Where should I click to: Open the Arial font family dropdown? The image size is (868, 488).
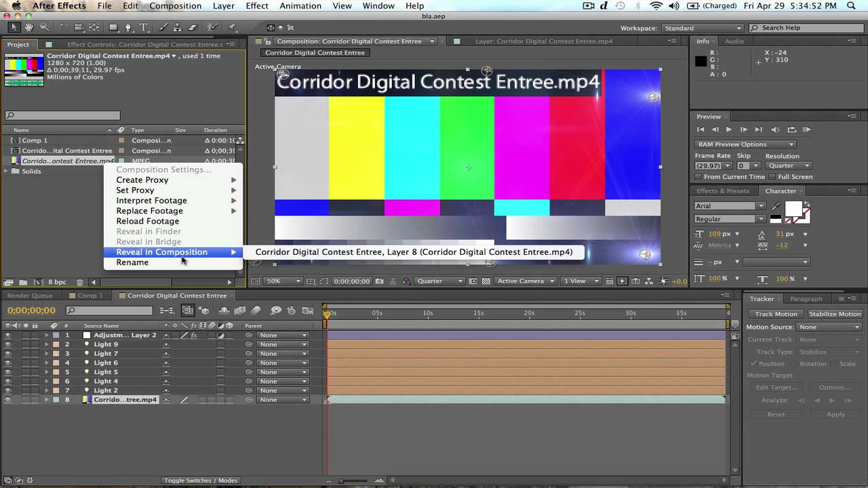[730, 206]
